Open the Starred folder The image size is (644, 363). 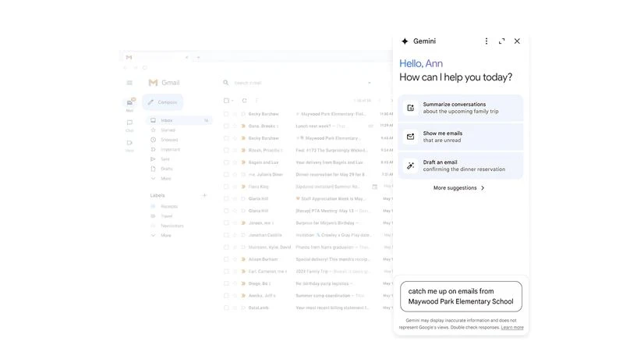tap(168, 130)
